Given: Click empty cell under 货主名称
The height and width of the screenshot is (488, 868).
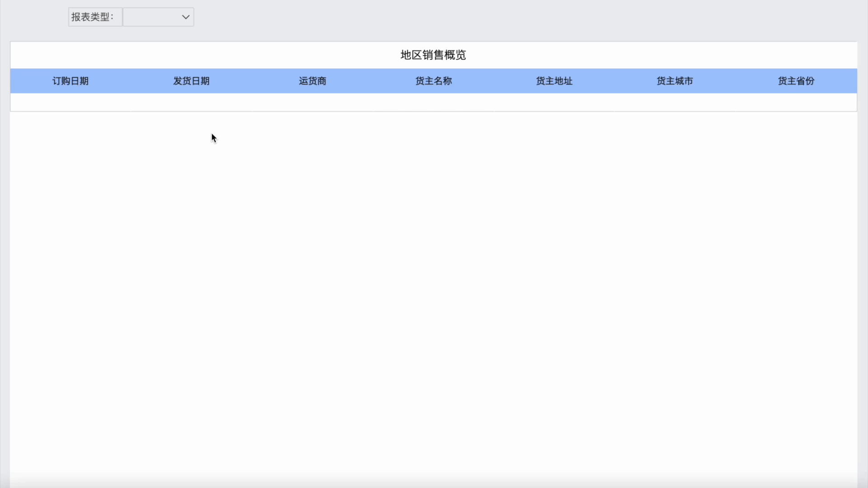Looking at the screenshot, I should (x=434, y=102).
